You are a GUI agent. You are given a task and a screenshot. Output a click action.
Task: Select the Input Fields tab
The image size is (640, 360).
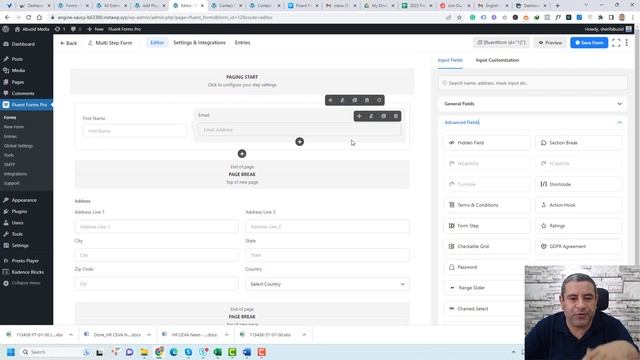(450, 60)
